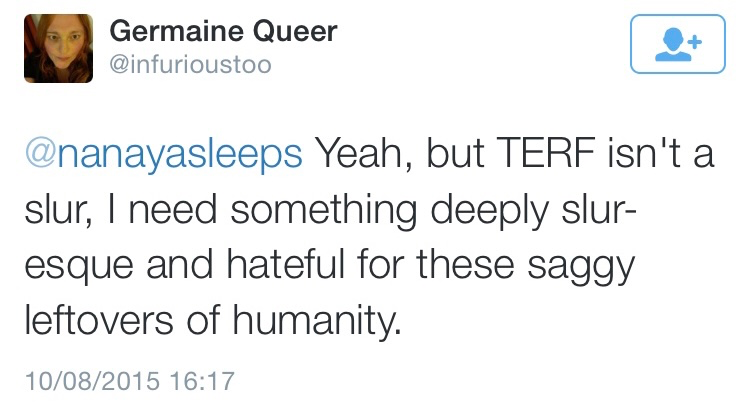Click the phrase 'leftovers of humanity'
Screen dimensions: 740x419
tap(213, 324)
